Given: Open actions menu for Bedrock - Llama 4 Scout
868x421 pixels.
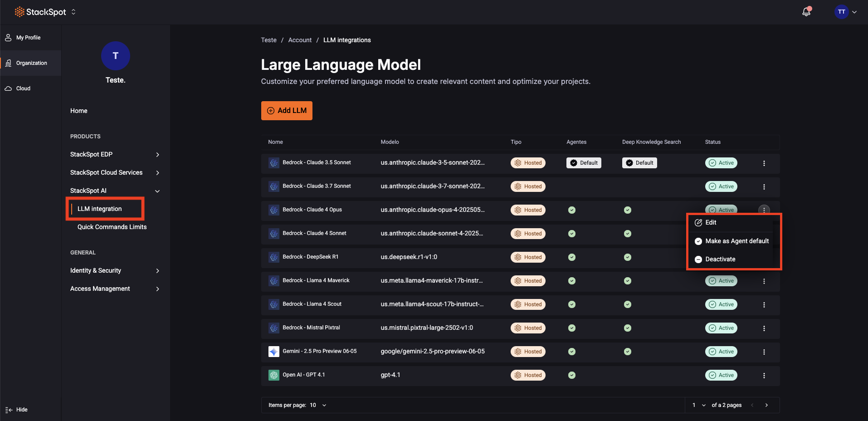Looking at the screenshot, I should [x=764, y=305].
